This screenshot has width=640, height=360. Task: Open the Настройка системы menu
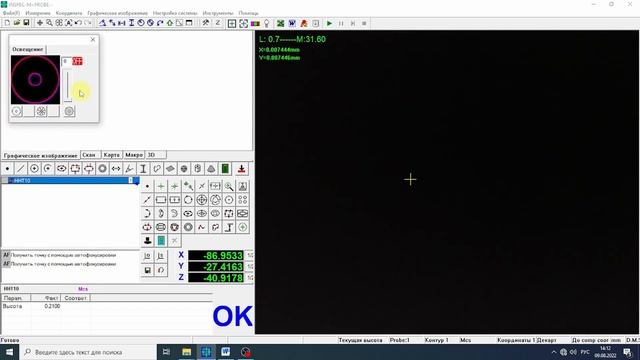(x=175, y=13)
